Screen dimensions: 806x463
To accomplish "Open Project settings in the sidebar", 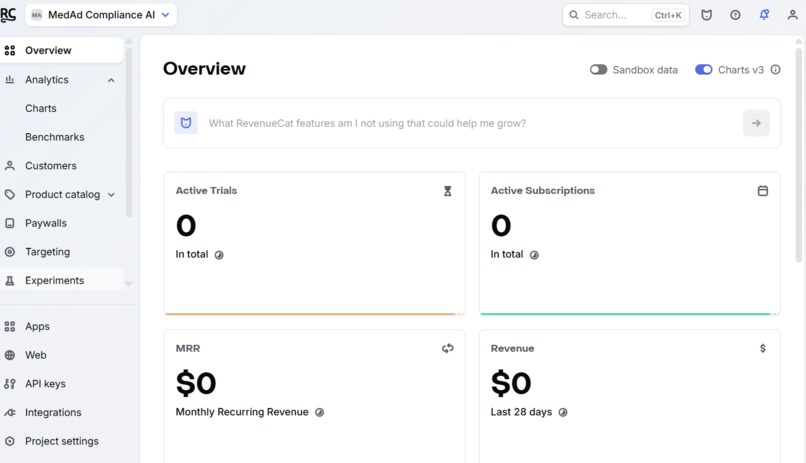I will (62, 441).
